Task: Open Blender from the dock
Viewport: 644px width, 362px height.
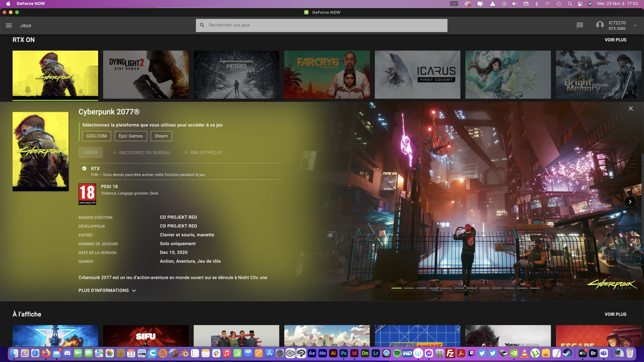Action: pos(184,353)
